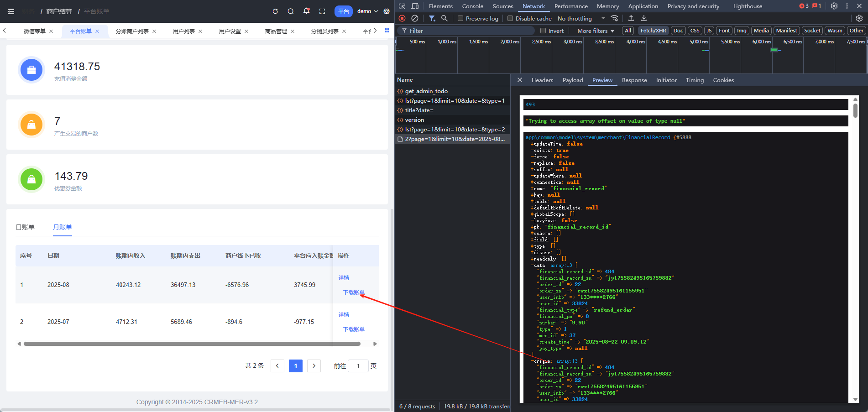Image resolution: width=868 pixels, height=412 pixels.
Task: Switch to 日账单 tab
Action: tap(25, 227)
